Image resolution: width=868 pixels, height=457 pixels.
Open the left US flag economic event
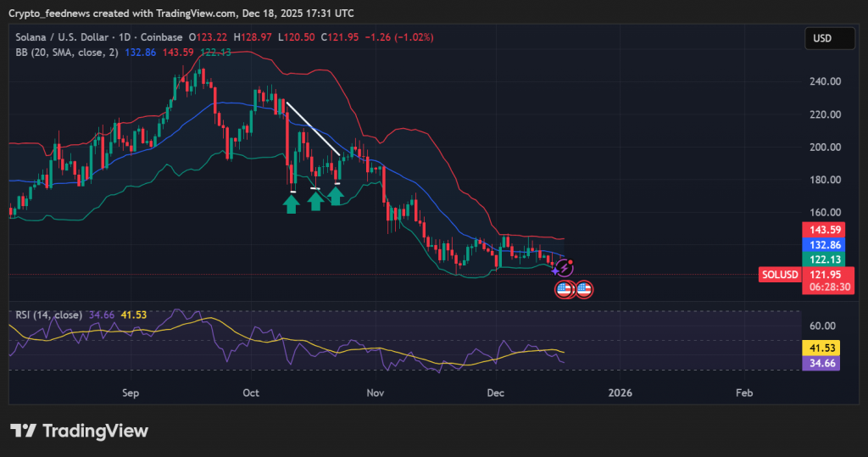(565, 289)
